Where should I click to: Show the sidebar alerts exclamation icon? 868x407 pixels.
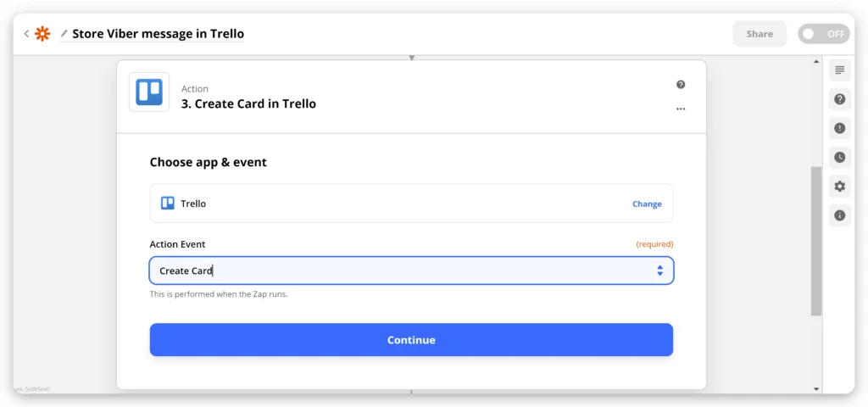click(839, 128)
